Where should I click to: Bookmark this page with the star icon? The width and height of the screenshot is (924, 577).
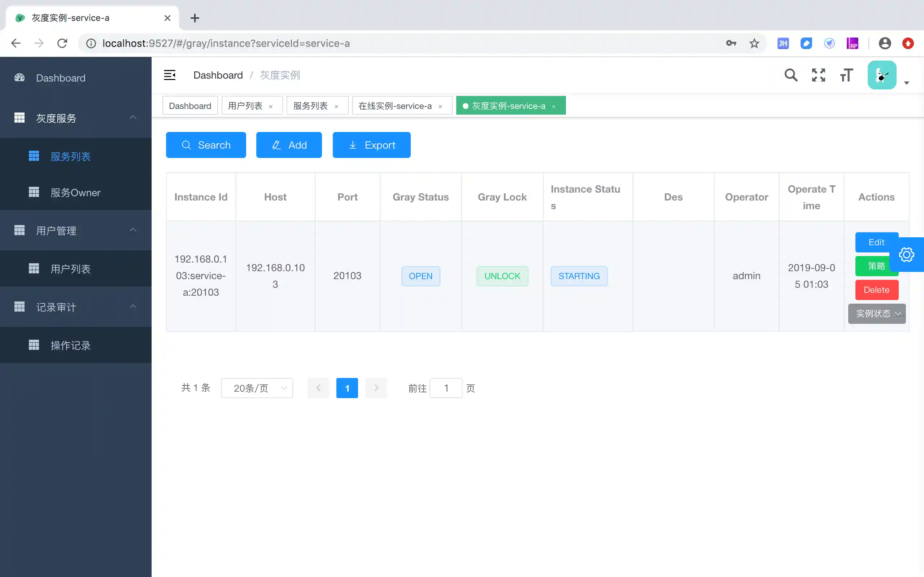(x=754, y=44)
